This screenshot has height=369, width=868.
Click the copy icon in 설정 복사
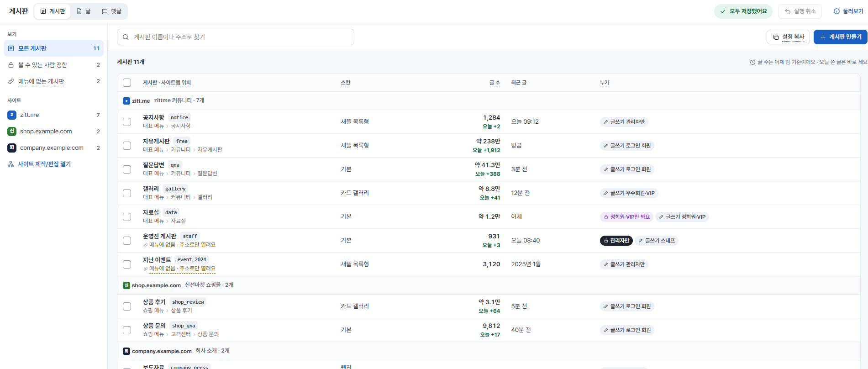click(x=776, y=37)
